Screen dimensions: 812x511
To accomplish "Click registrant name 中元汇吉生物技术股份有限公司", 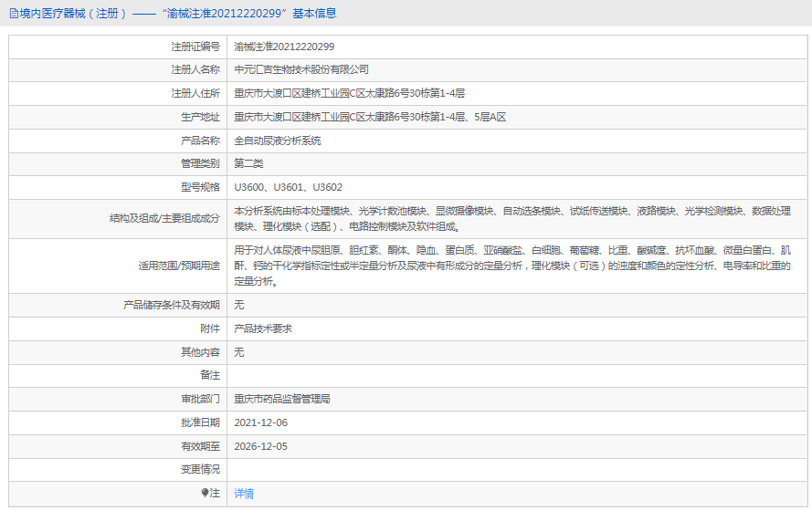I will click(x=301, y=70).
